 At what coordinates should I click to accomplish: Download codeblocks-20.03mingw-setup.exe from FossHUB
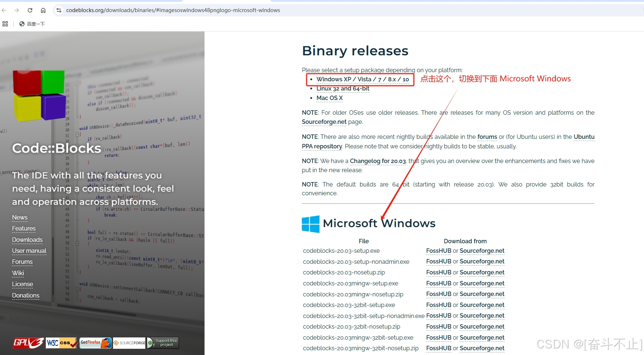[x=439, y=284]
